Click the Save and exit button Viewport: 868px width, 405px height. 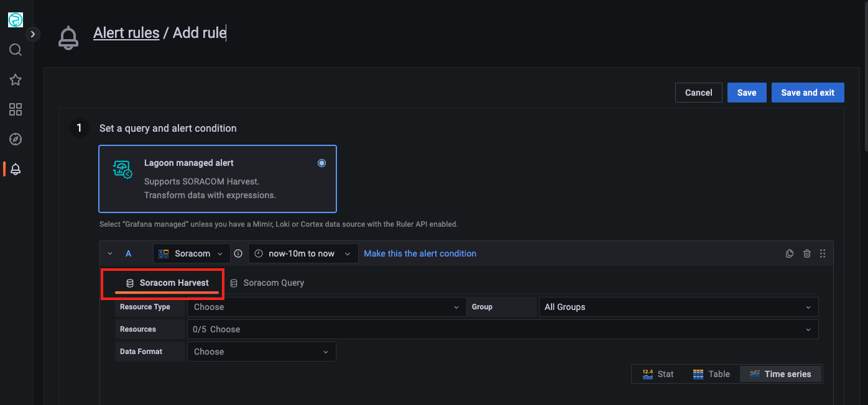(x=808, y=93)
